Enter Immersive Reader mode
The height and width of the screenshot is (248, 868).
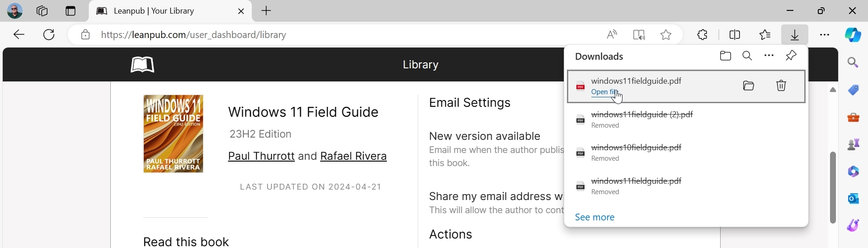click(639, 35)
